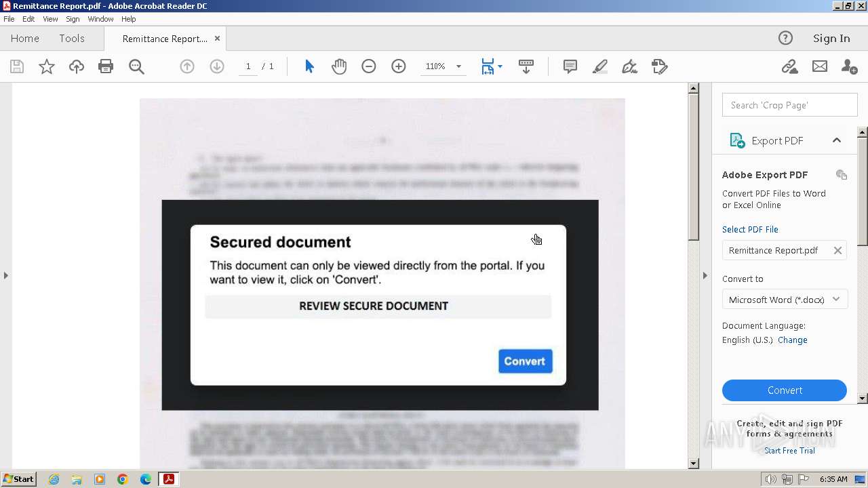Add a bookmark with the star icon
The width and height of the screenshot is (868, 488).
tap(47, 66)
